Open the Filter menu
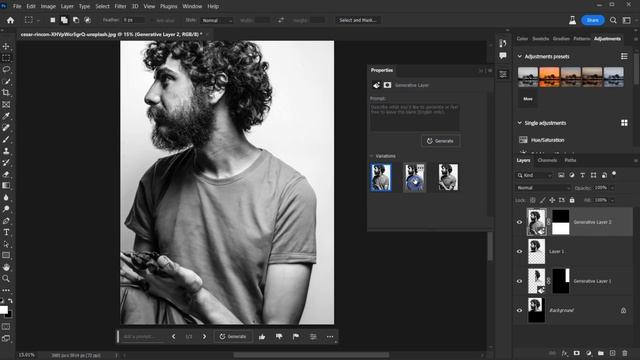The width and height of the screenshot is (640, 360). 120,6
